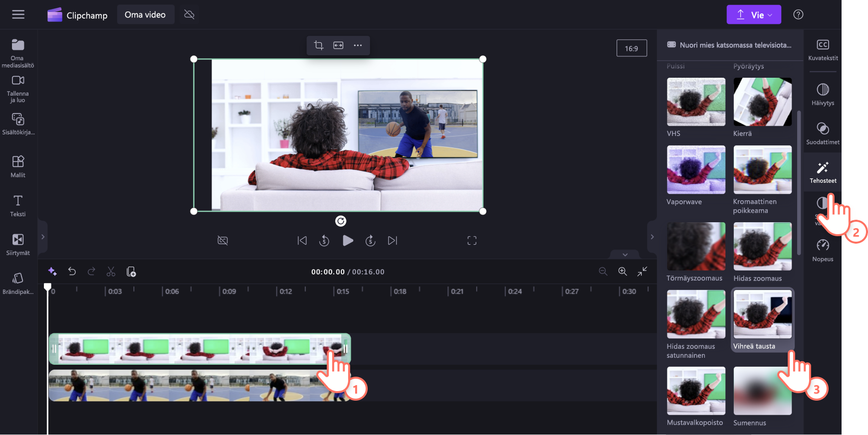Zoom in the timeline

click(623, 271)
